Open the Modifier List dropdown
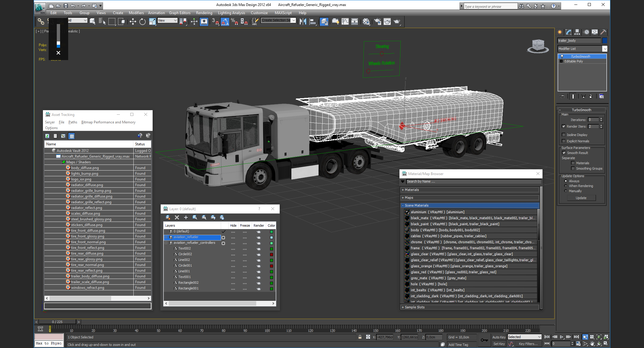This screenshot has width=644, height=348. point(605,49)
